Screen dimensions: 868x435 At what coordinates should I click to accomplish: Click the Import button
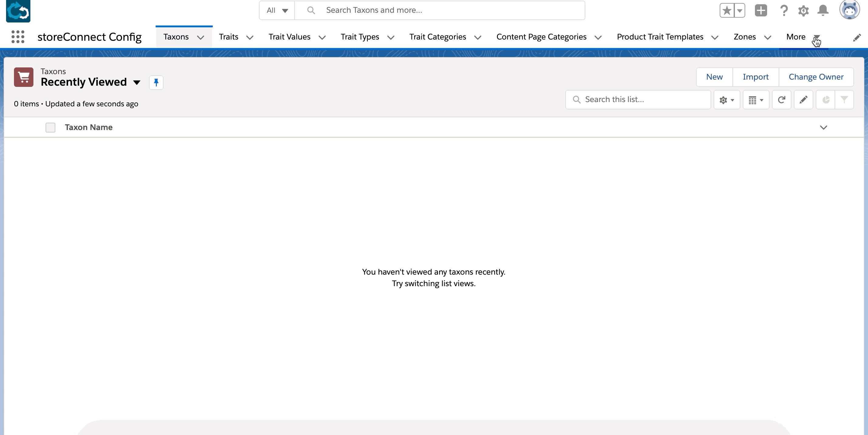click(756, 77)
